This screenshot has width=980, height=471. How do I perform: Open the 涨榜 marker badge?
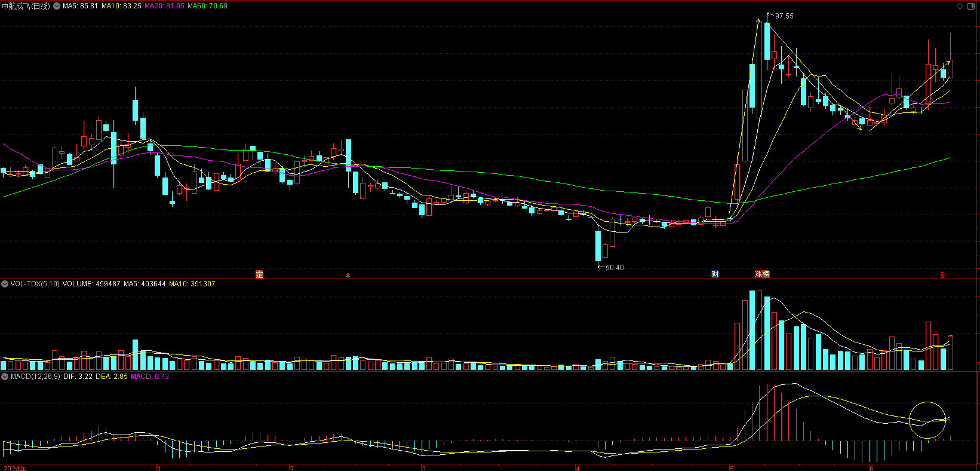[762, 274]
